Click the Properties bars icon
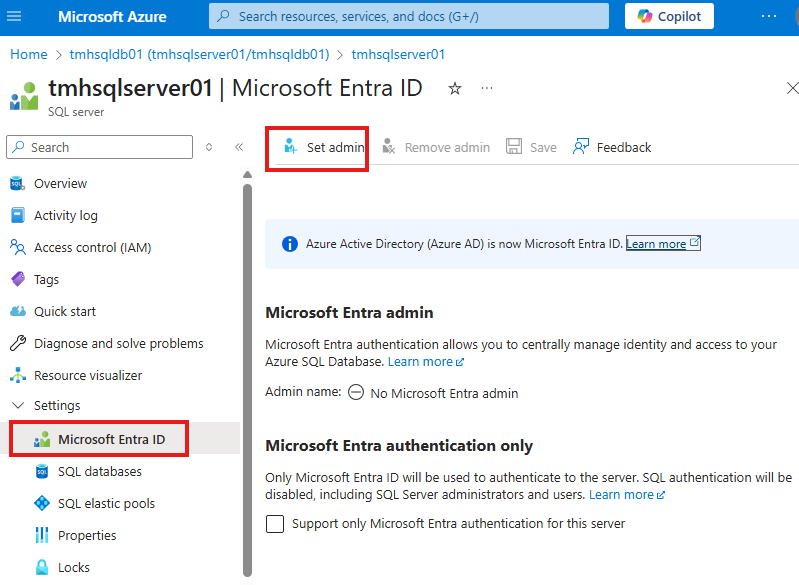The width and height of the screenshot is (799, 585). click(42, 536)
